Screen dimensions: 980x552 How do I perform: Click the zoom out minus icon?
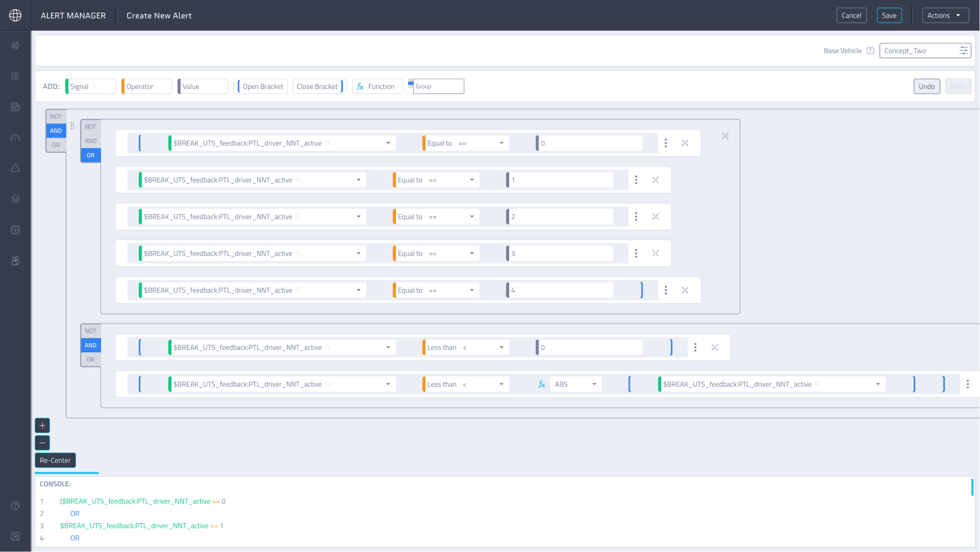click(42, 443)
